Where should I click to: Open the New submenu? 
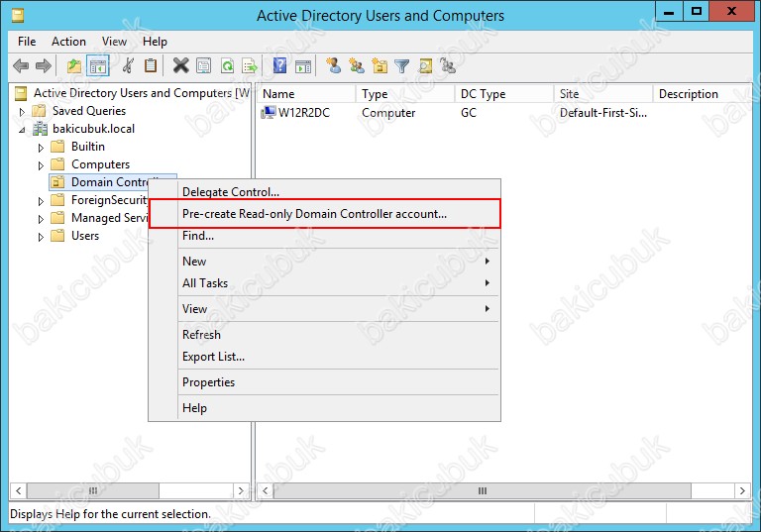(325, 262)
